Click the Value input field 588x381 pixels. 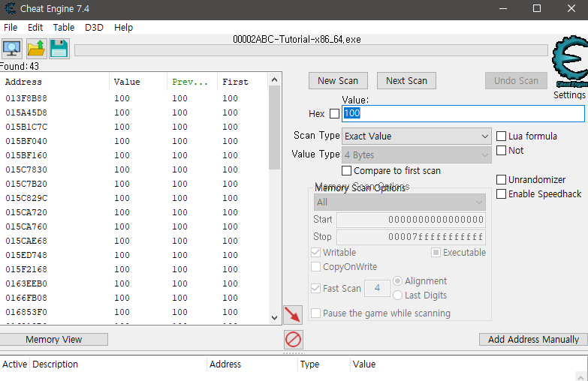[x=463, y=113]
